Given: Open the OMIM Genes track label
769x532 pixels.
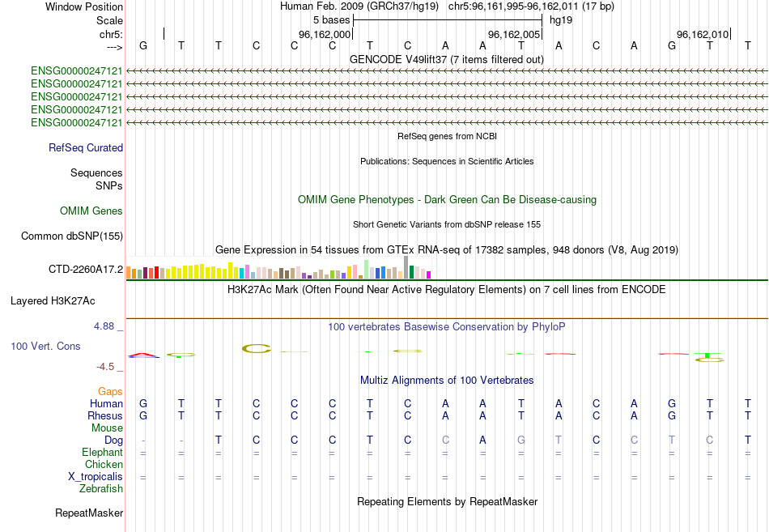Looking at the screenshot, I should [x=91, y=211].
